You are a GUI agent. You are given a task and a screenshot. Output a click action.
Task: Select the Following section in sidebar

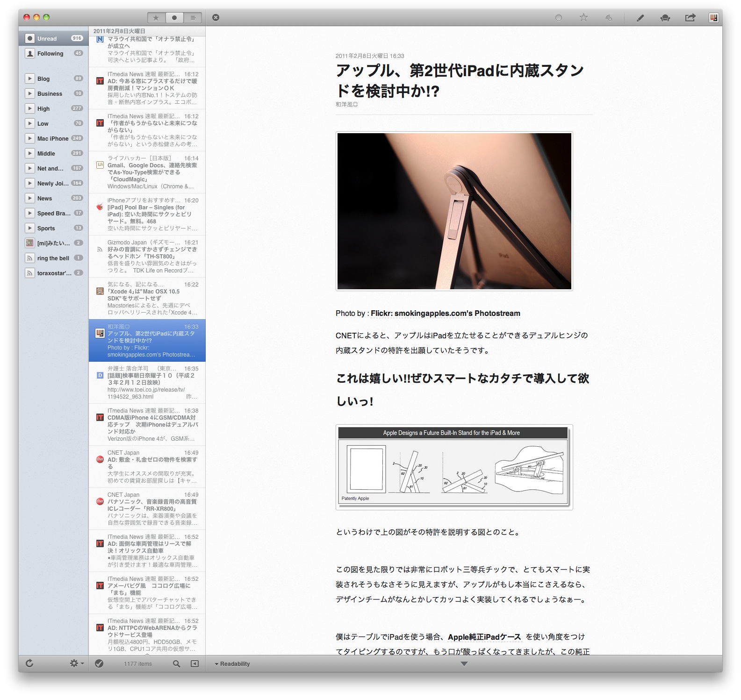point(50,53)
